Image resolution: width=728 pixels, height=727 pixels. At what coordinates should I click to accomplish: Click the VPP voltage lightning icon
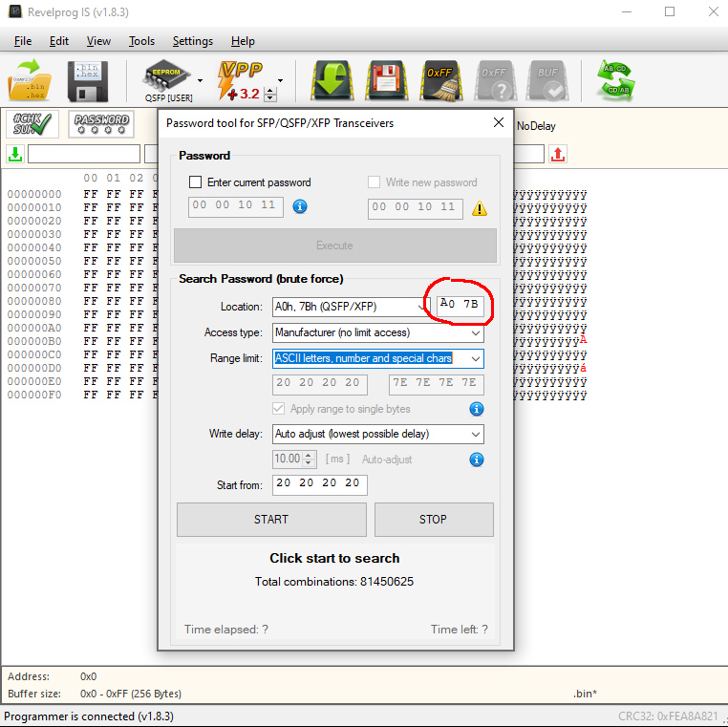pyautogui.click(x=240, y=80)
